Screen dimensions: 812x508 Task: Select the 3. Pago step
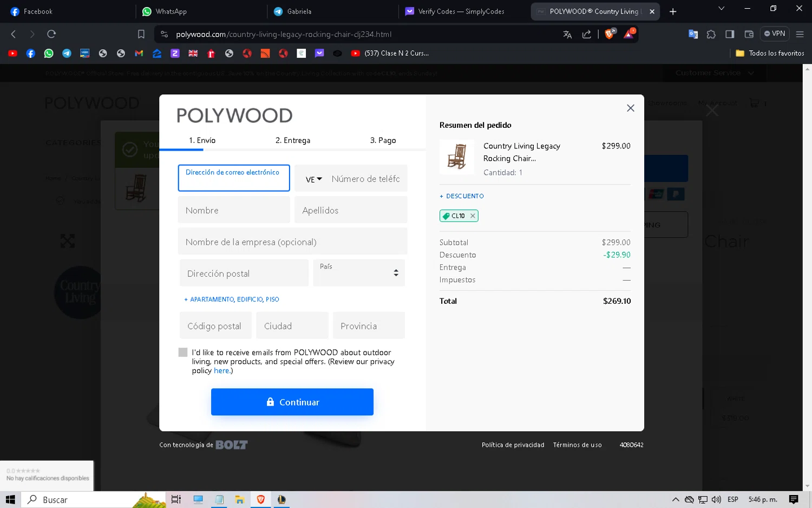tap(383, 140)
